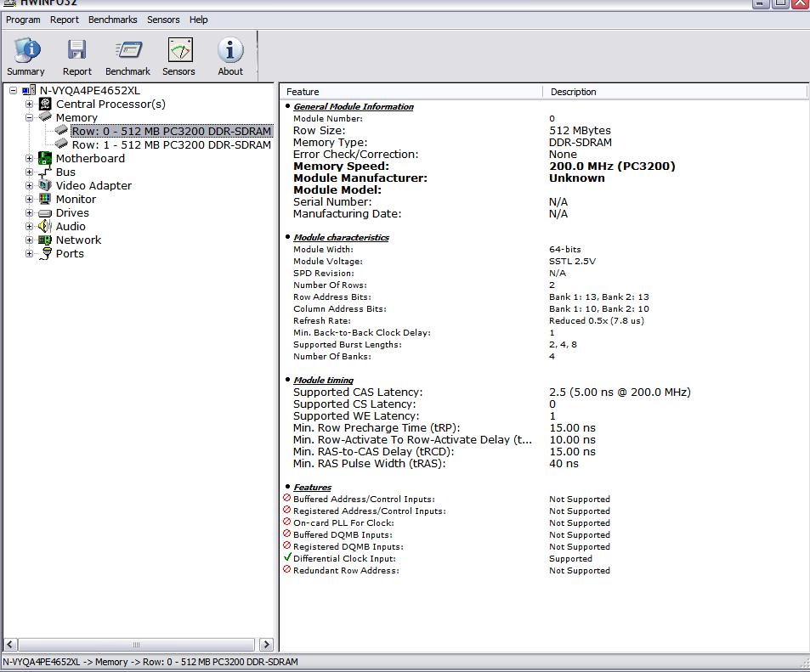Expand the Monitor tree node

(x=30, y=200)
